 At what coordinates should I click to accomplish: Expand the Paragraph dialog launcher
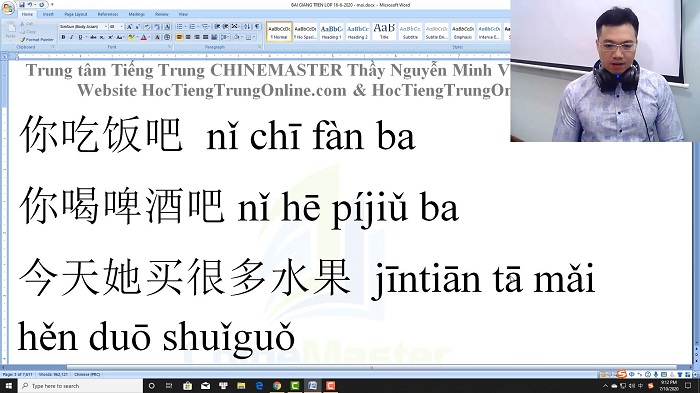260,46
